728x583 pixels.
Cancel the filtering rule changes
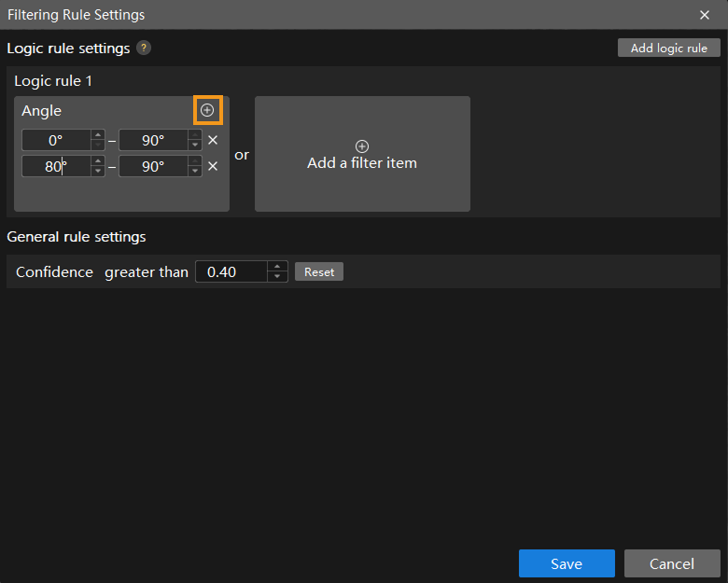tap(672, 563)
